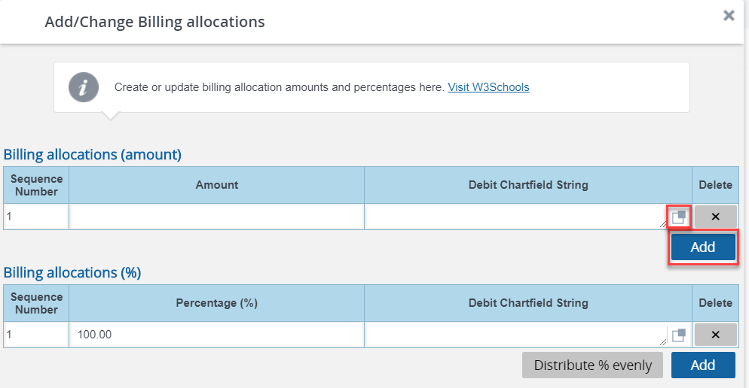
Task: Delete row 1 in the amount allocations table
Action: coord(715,217)
